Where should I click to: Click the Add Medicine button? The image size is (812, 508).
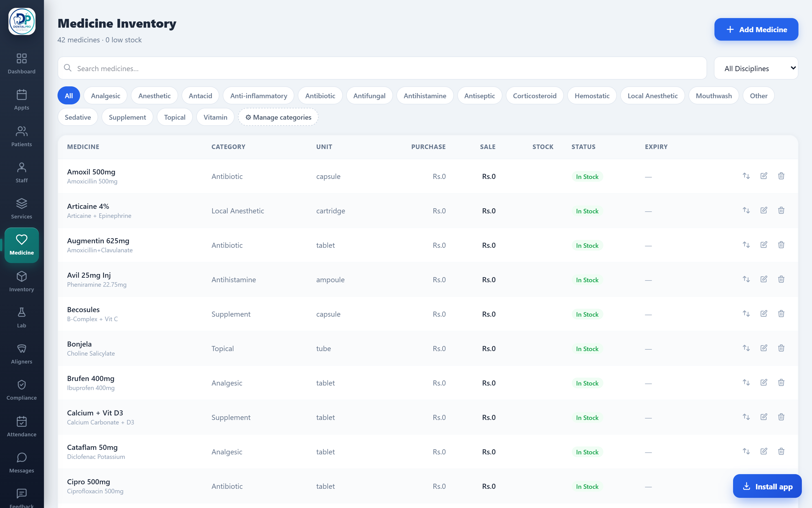pyautogui.click(x=756, y=30)
